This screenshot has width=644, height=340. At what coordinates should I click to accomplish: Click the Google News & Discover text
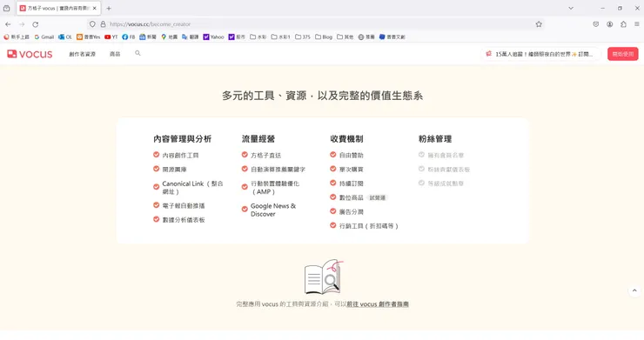(x=273, y=210)
